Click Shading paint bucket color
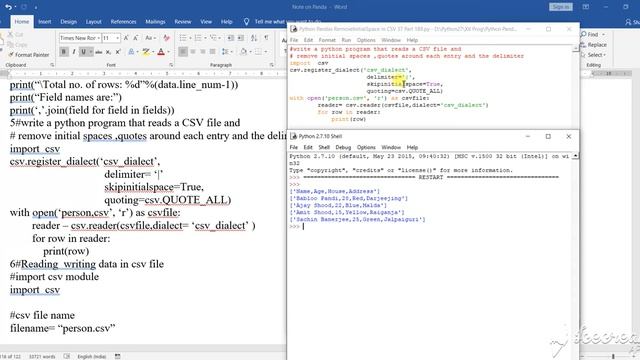 (x=243, y=52)
